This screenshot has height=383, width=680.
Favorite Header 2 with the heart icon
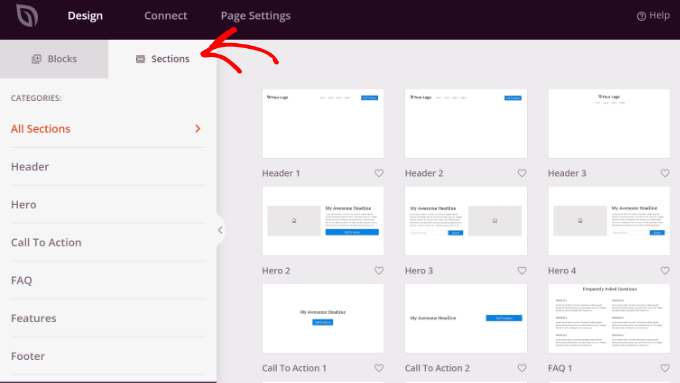[x=522, y=173]
